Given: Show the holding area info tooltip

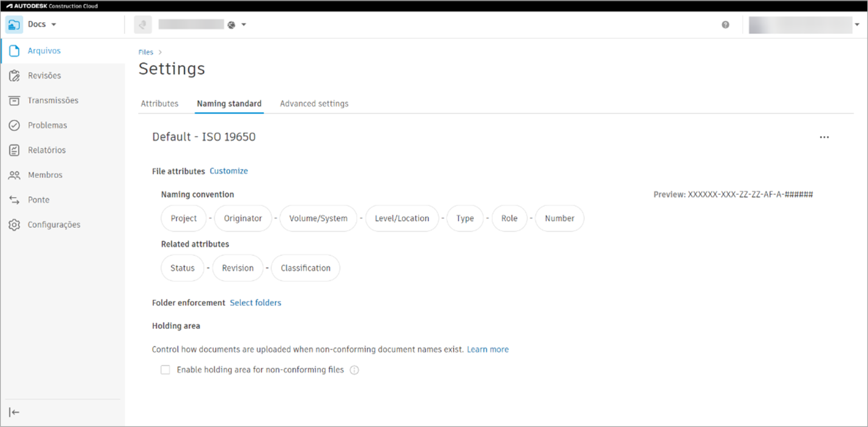Looking at the screenshot, I should (354, 370).
